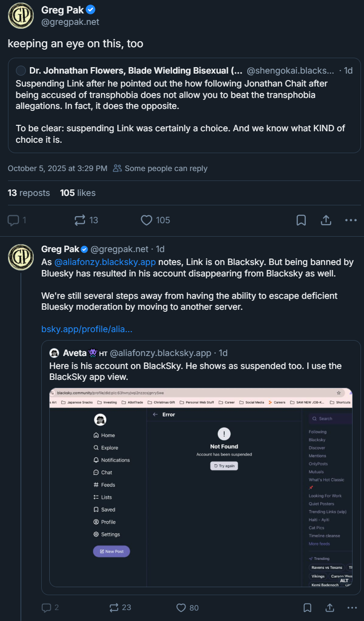View the 13 reposts list

[x=29, y=193]
